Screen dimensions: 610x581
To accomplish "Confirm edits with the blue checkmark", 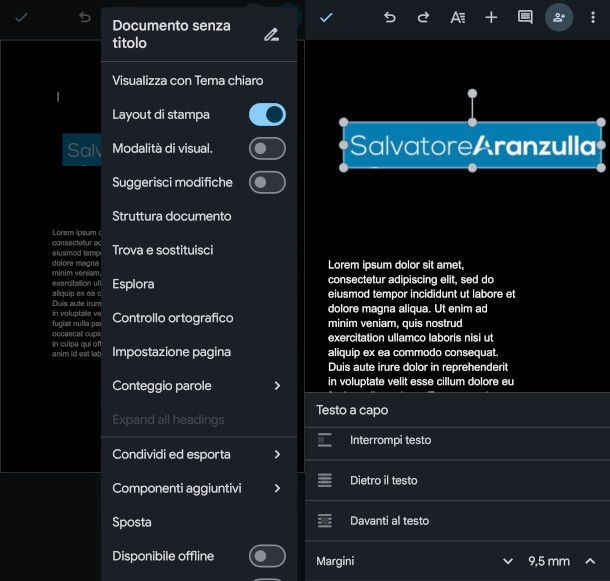I will pyautogui.click(x=326, y=17).
